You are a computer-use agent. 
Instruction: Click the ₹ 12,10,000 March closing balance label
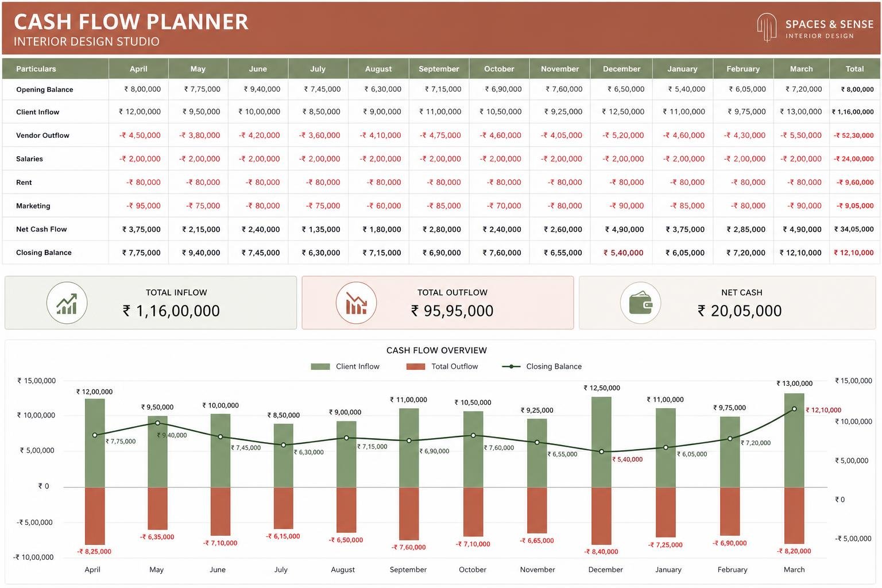pyautogui.click(x=823, y=410)
